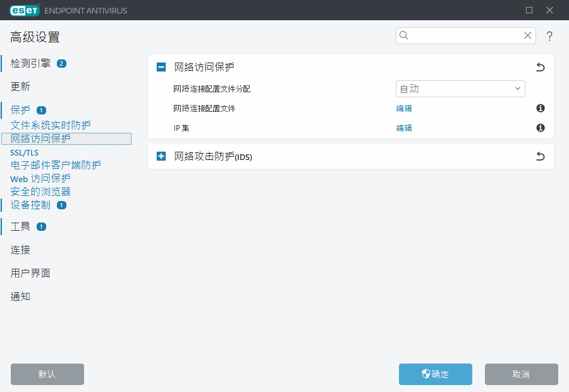This screenshot has width=569, height=392.
Task: Click the ESET logo in title bar
Action: pos(25,10)
